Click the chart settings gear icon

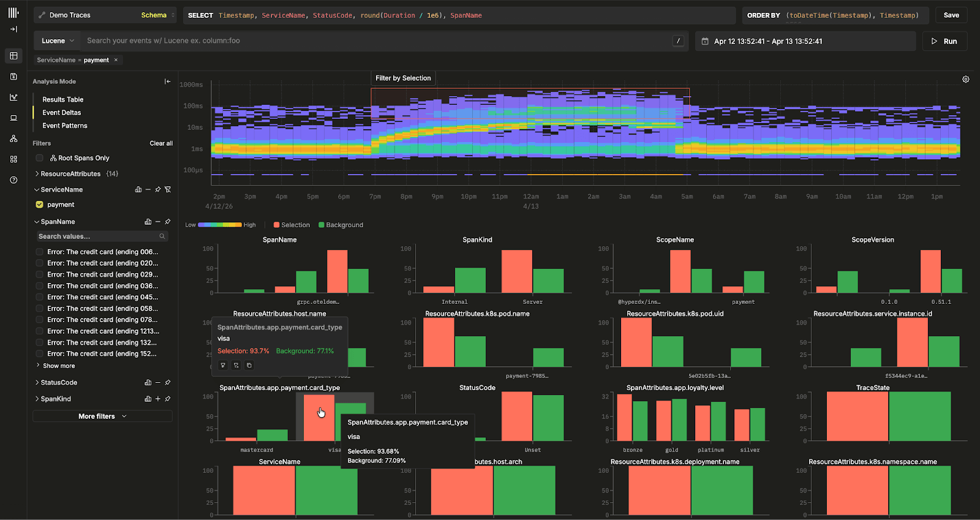coord(965,80)
